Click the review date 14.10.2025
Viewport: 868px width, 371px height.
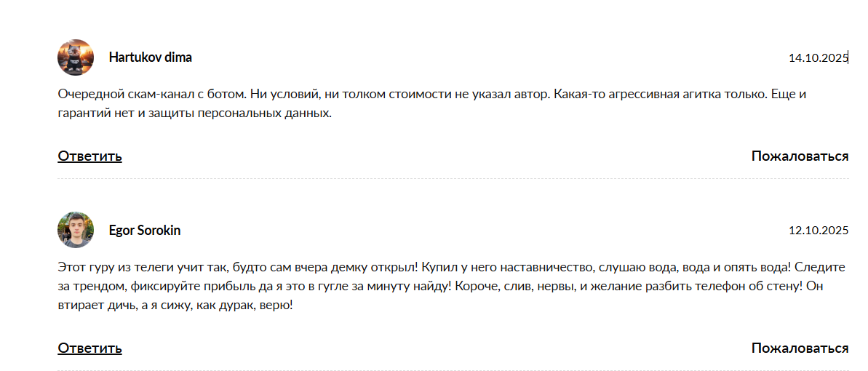818,58
